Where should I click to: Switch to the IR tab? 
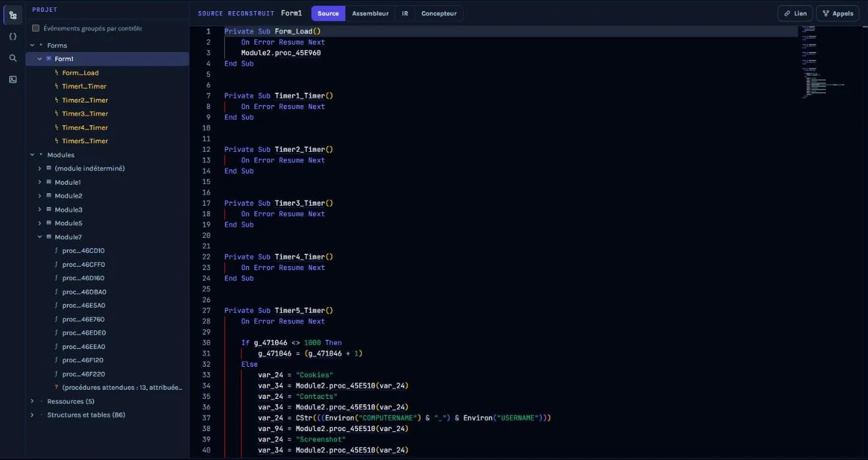point(405,13)
